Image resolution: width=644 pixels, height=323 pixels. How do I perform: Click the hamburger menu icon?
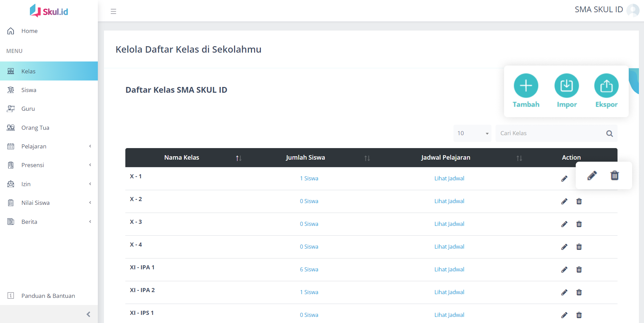point(113,12)
